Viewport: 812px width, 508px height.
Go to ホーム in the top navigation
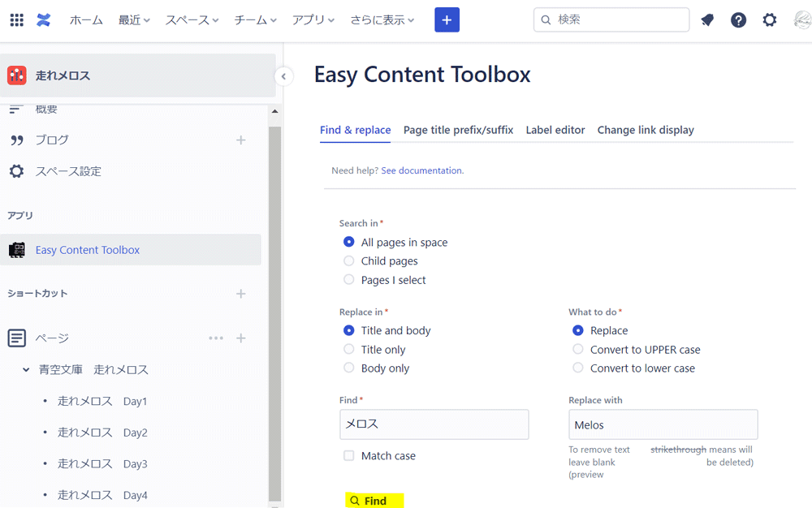pos(87,20)
